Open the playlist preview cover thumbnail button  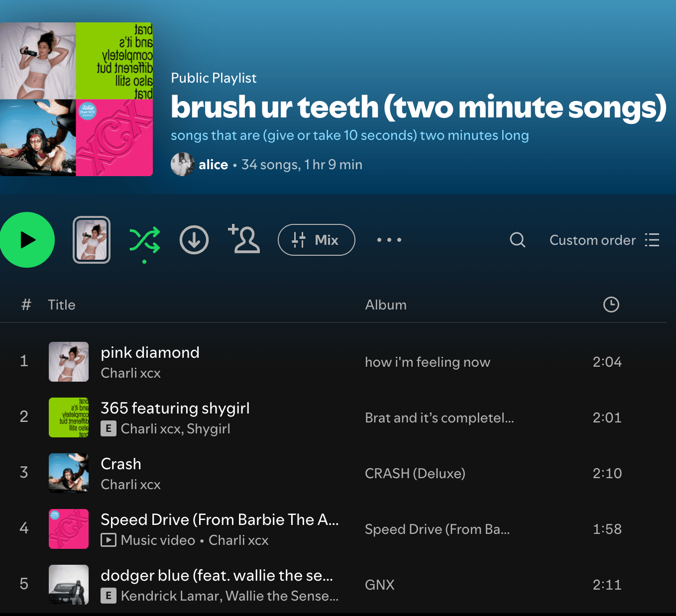[92, 240]
